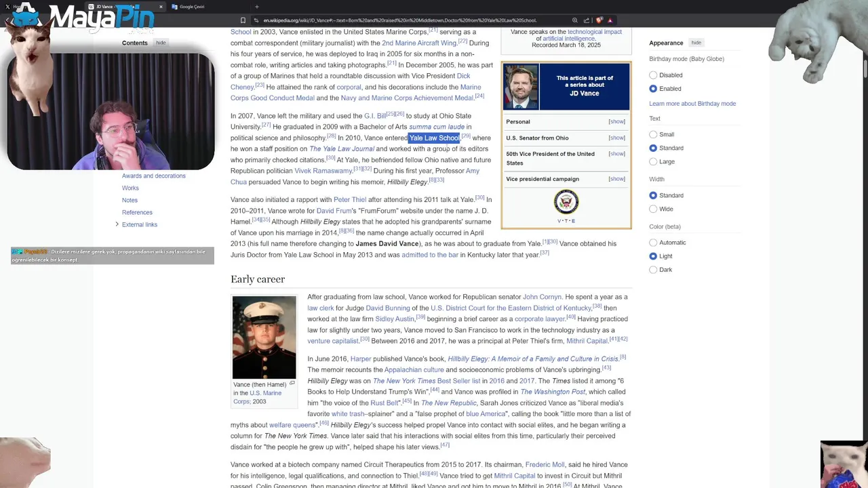
Task: Click JD Vance portrait in series box
Action: click(x=521, y=87)
